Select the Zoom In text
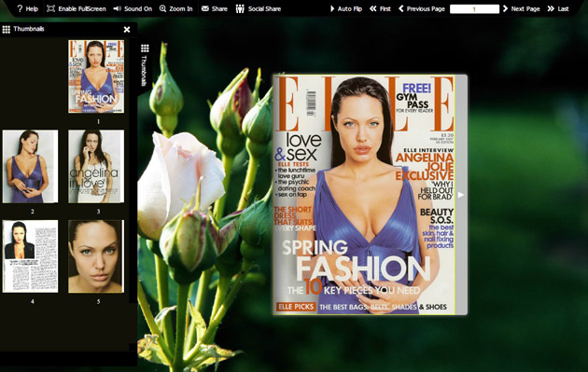The height and width of the screenshot is (372, 588). [181, 8]
